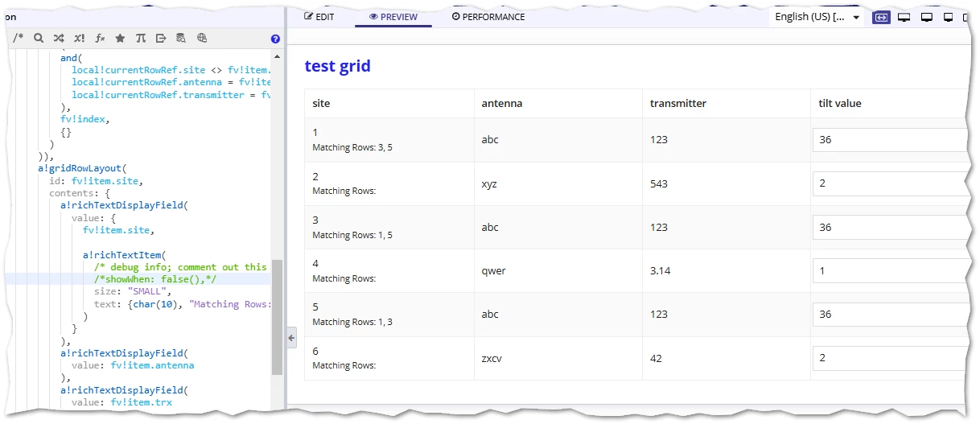This screenshot has height=424, width=980.
Task: Click 'Matching Rows: 1, 5' text
Action: click(352, 235)
